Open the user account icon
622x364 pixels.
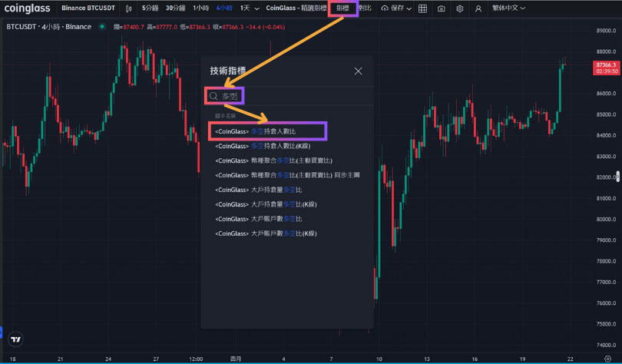point(478,8)
